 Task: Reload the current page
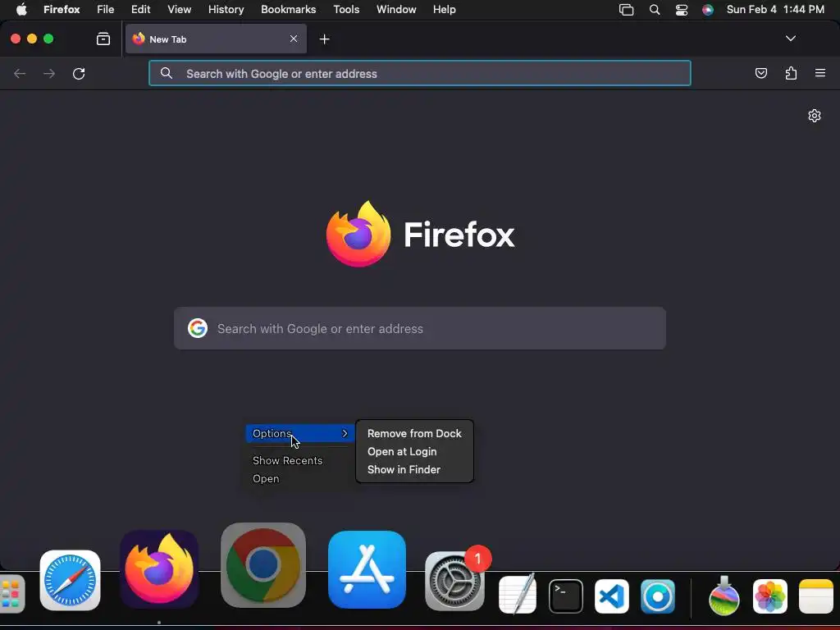pos(79,73)
